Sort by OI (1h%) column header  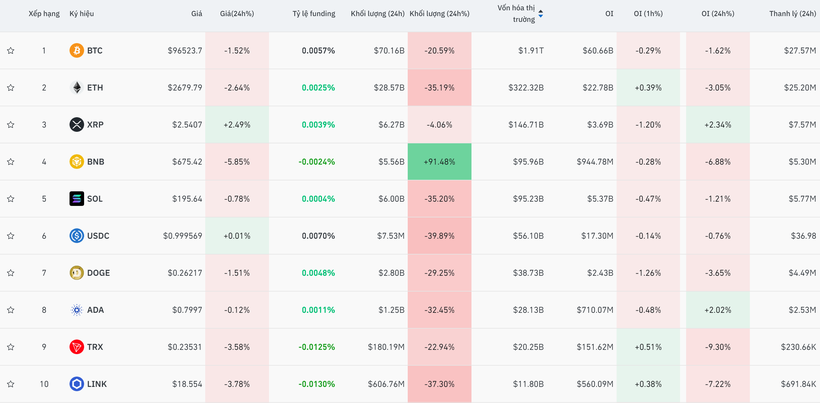point(648,14)
